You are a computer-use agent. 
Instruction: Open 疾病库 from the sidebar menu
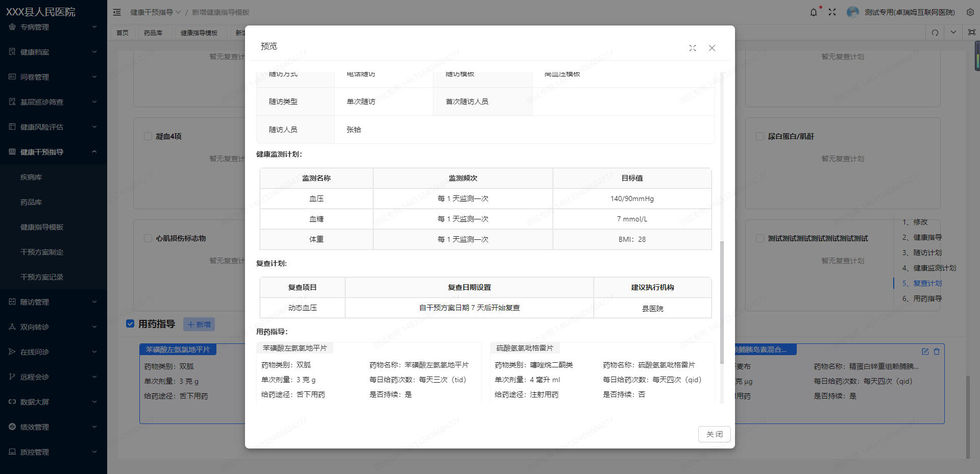[x=31, y=177]
